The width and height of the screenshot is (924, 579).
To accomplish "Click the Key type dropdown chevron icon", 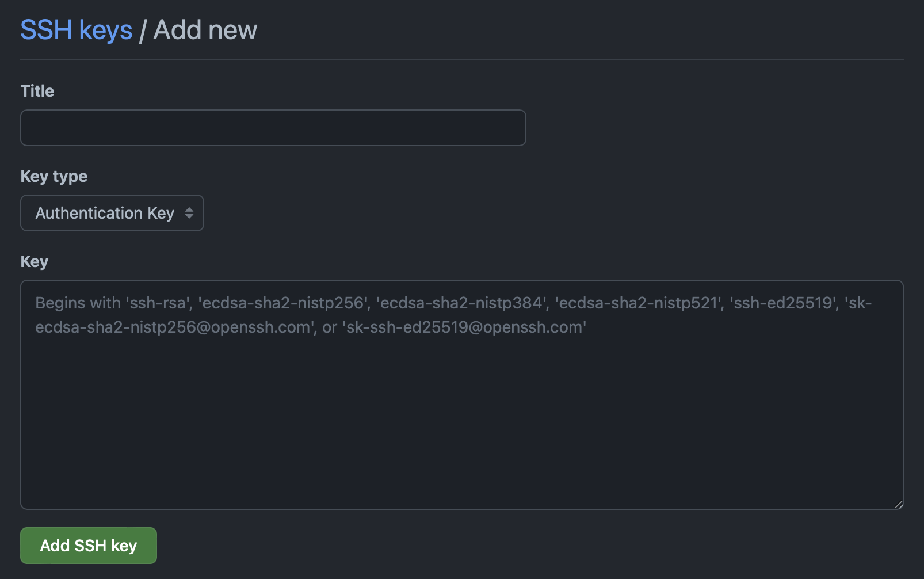I will pos(190,213).
